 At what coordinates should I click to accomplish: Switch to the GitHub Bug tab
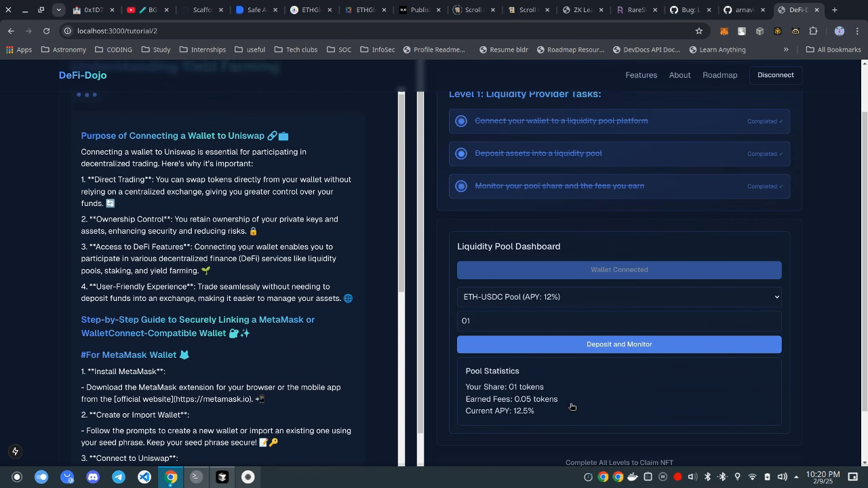point(690,10)
